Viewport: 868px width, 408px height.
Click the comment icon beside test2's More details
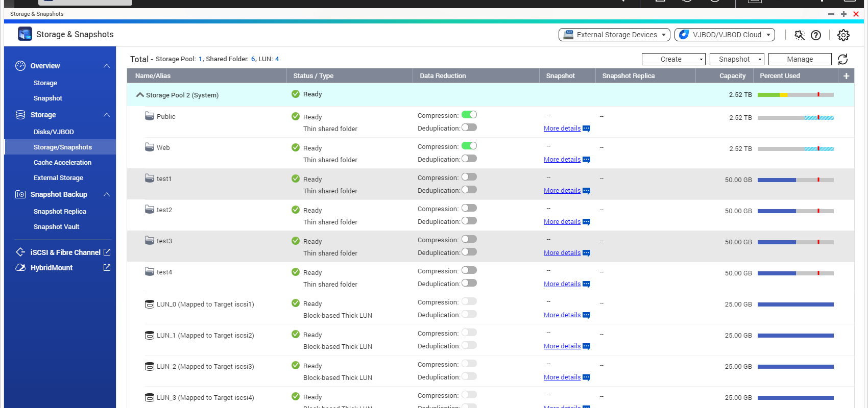pos(586,222)
